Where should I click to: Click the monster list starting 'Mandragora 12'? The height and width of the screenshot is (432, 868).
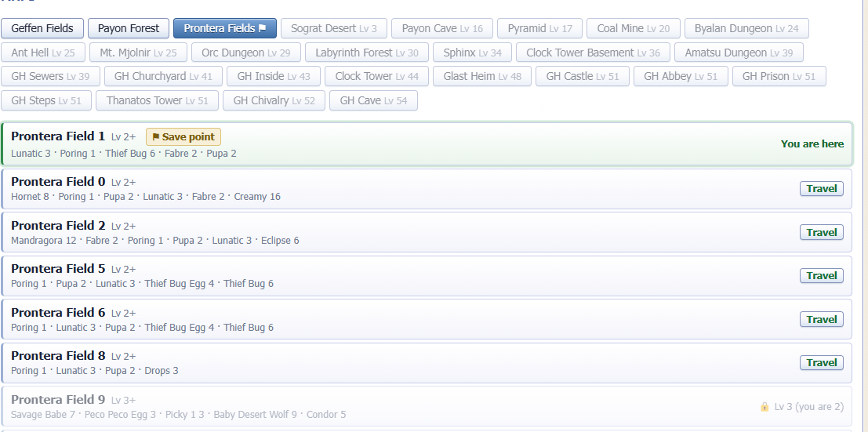(155, 241)
